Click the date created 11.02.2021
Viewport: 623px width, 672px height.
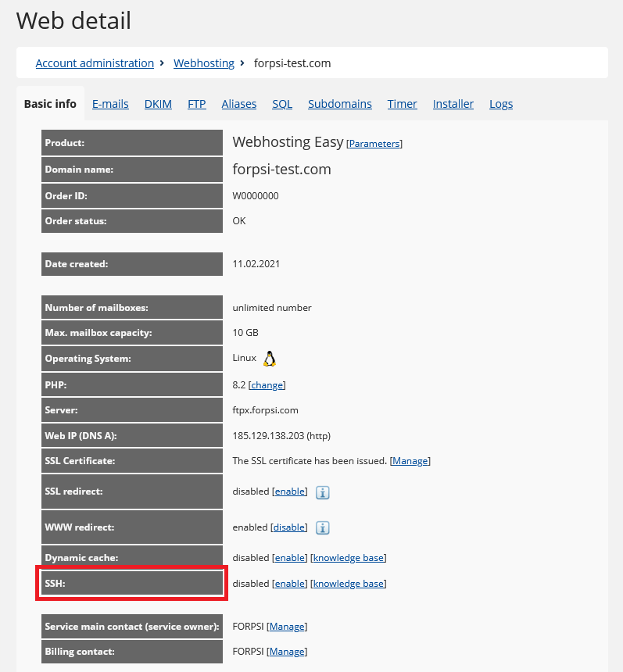(x=256, y=263)
